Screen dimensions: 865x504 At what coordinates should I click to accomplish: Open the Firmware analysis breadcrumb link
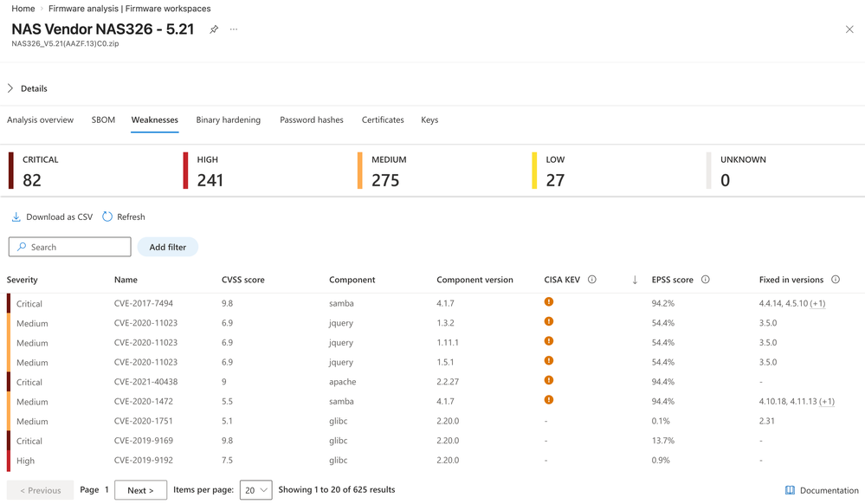130,9
